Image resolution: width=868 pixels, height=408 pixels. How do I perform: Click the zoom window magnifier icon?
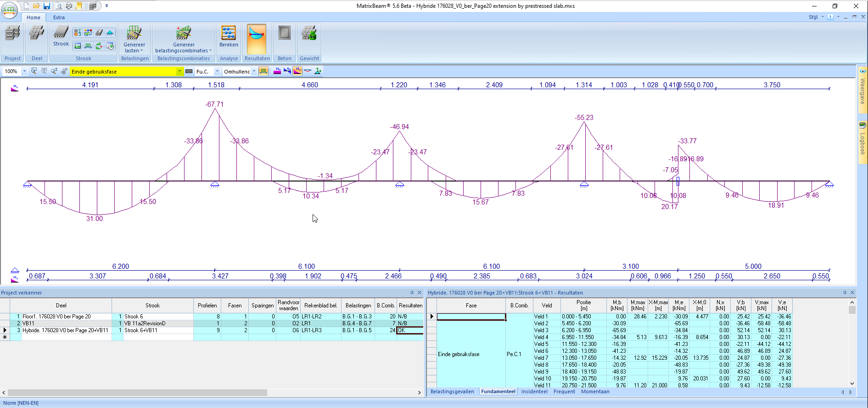click(x=34, y=71)
